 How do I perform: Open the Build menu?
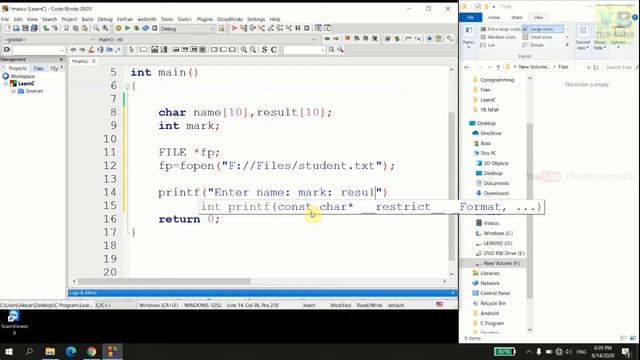(87, 19)
